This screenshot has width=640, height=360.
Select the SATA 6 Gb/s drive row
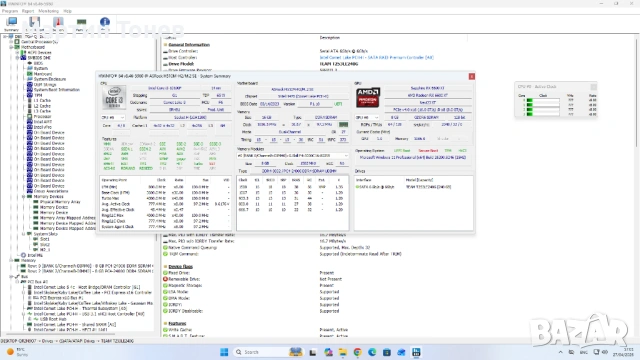pos(413,187)
